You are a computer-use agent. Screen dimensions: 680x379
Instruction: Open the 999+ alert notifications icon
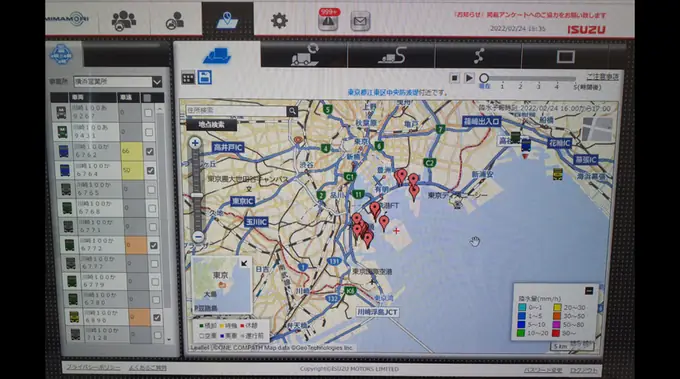point(328,20)
